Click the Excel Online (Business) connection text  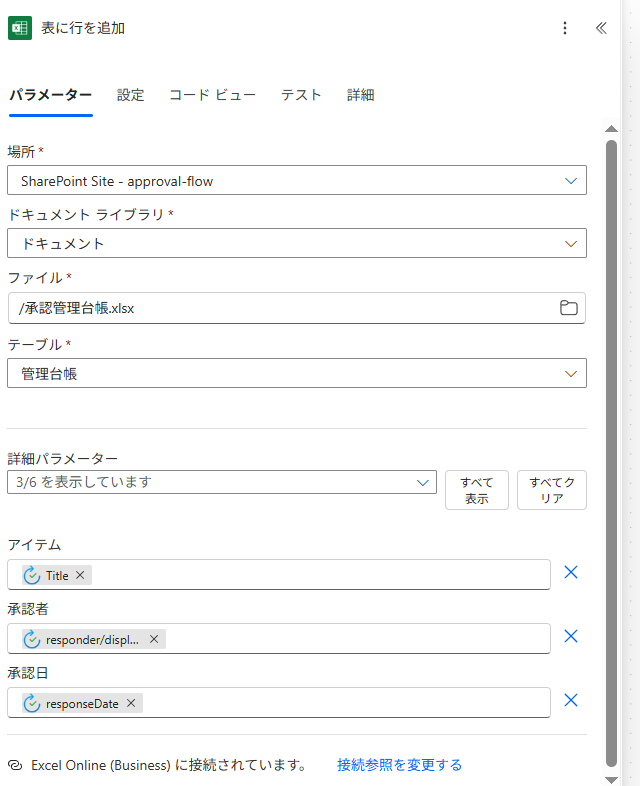click(x=169, y=765)
